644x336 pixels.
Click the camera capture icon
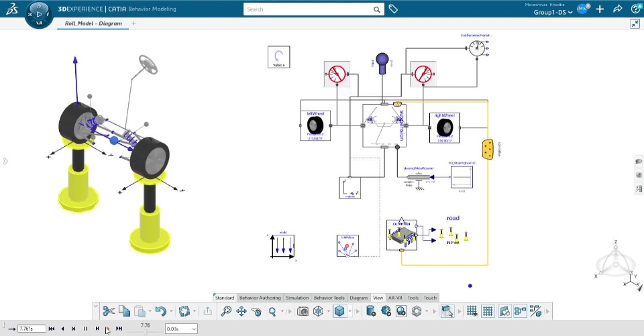(303, 311)
